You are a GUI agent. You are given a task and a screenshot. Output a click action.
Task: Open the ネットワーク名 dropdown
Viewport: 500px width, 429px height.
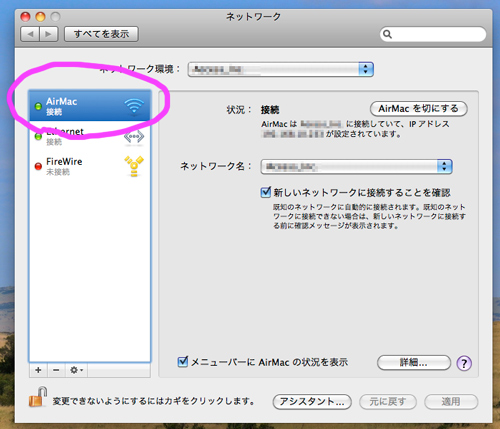356,166
